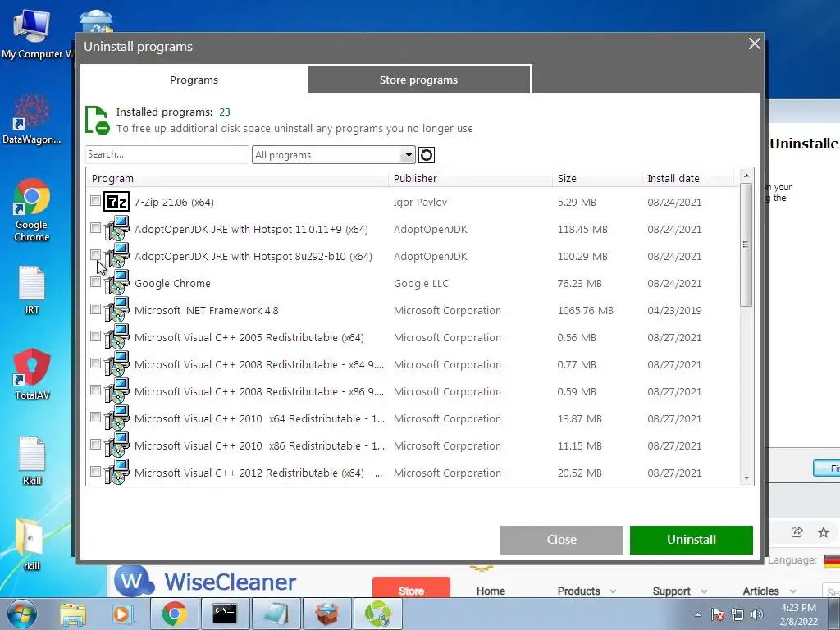Switch to Chrome in the taskbar
The height and width of the screenshot is (630, 840).
pyautogui.click(x=174, y=614)
